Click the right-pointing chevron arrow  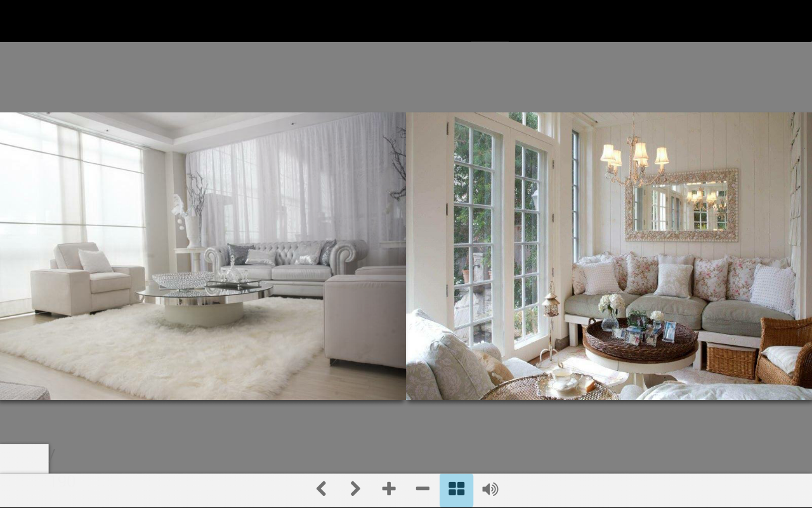(x=355, y=489)
